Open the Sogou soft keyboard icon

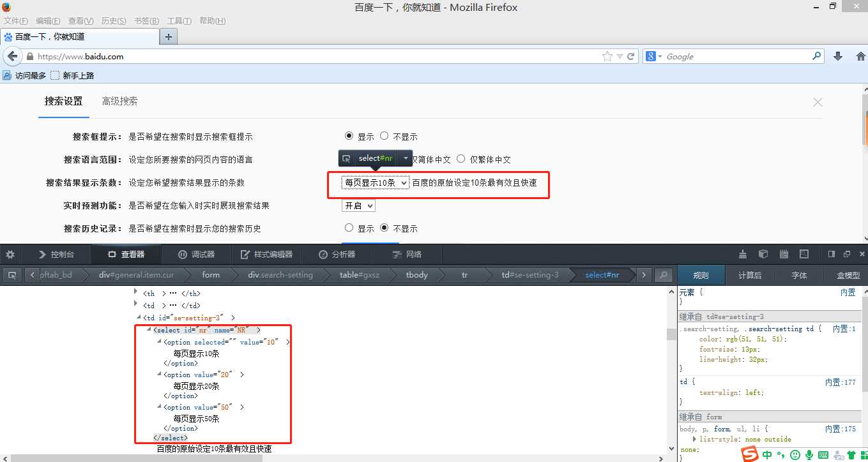tap(823, 455)
